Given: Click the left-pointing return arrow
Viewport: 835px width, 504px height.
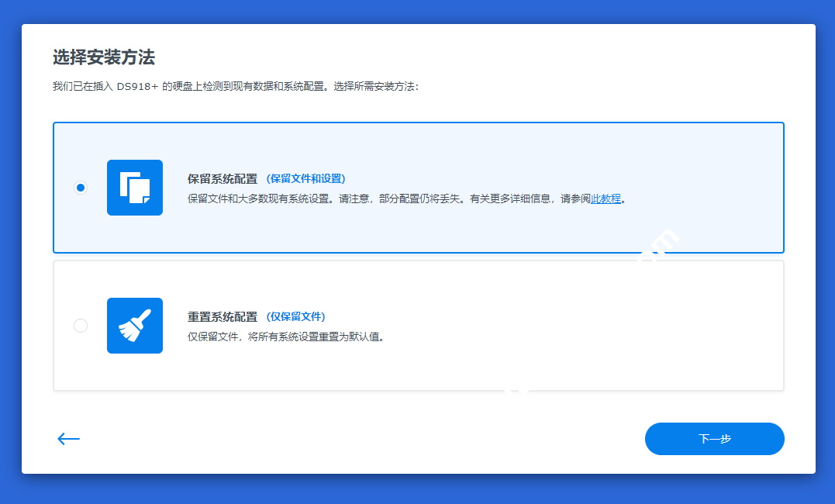Looking at the screenshot, I should point(68,439).
